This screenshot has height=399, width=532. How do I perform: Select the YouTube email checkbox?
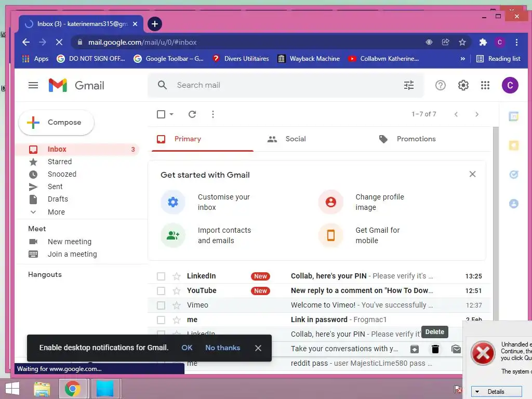(161, 291)
